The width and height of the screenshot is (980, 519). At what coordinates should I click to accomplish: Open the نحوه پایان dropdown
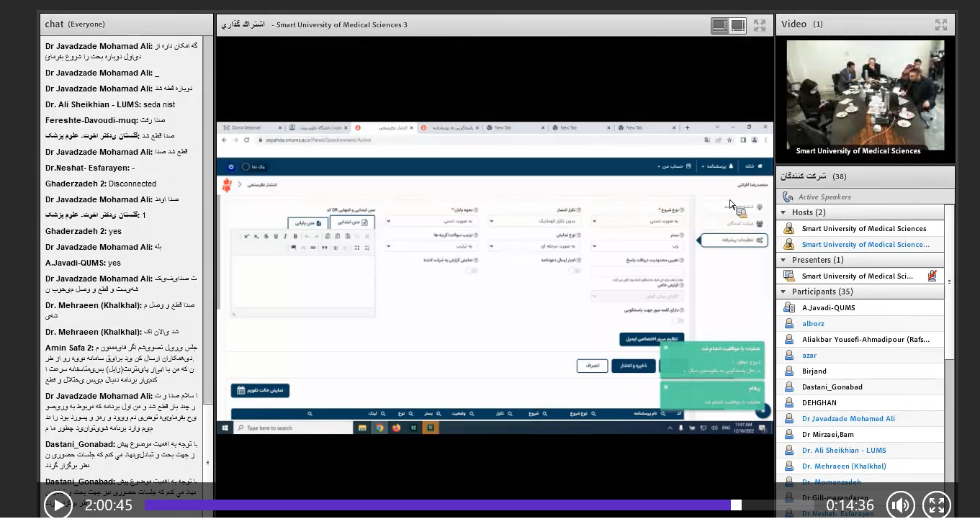pos(431,222)
